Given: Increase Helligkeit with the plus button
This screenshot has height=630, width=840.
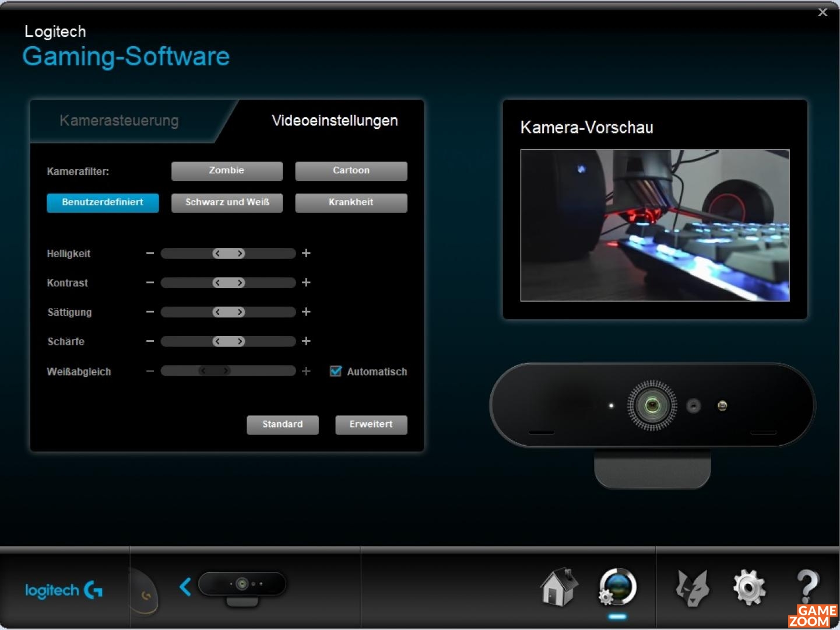Looking at the screenshot, I should (x=306, y=253).
